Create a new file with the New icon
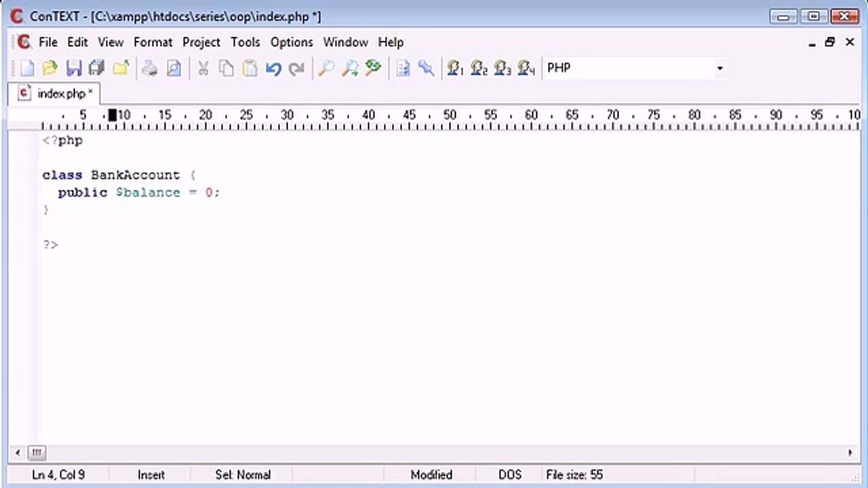Image resolution: width=868 pixels, height=488 pixels. (26, 68)
